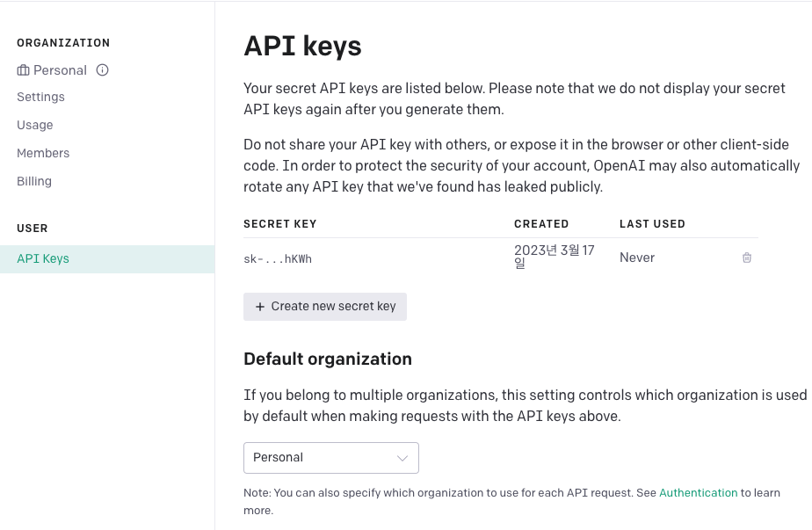The image size is (812, 530).
Task: Click the SECRET KEY column header
Action: click(x=280, y=224)
